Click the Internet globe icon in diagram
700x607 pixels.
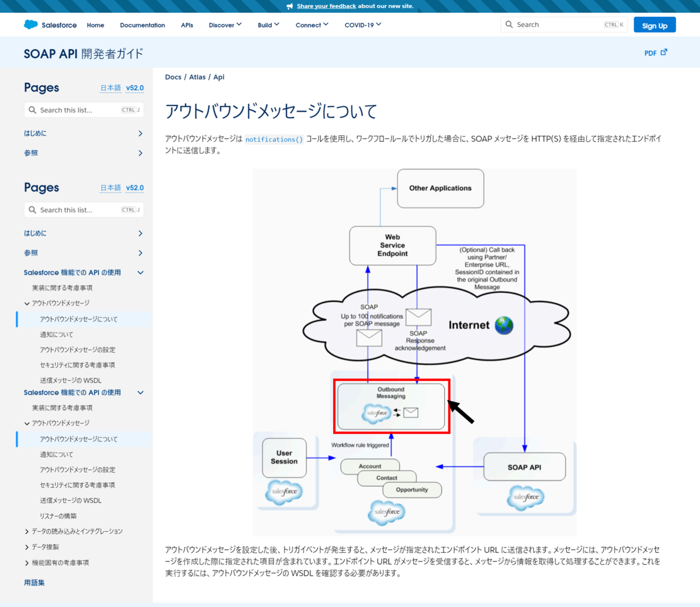pos(504,325)
